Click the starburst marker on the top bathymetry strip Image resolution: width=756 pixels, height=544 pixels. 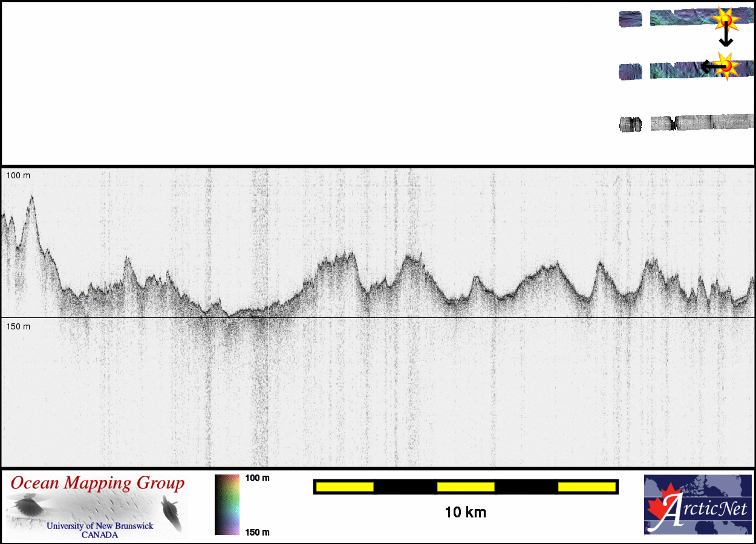(726, 21)
